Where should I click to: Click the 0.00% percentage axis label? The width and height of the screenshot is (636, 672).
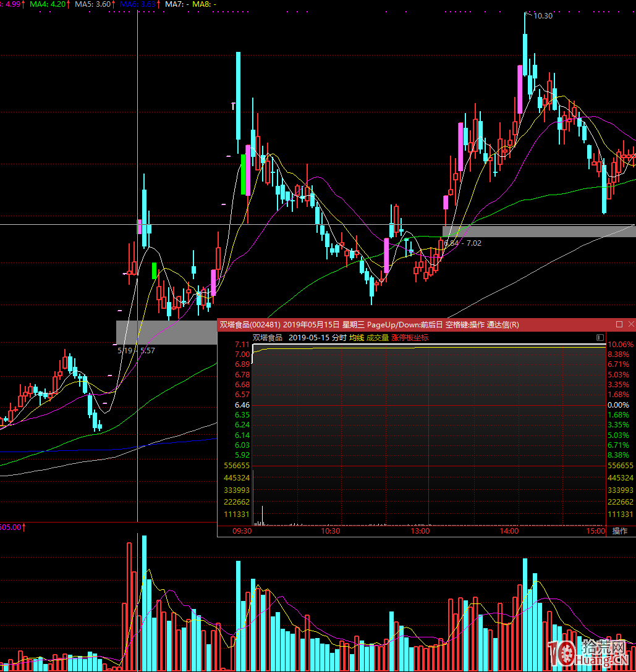(619, 405)
